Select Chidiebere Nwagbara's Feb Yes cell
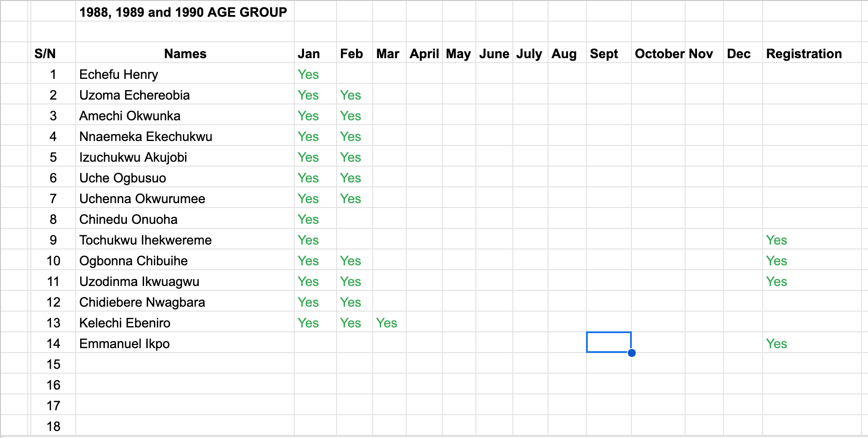868x438 pixels. click(x=351, y=302)
